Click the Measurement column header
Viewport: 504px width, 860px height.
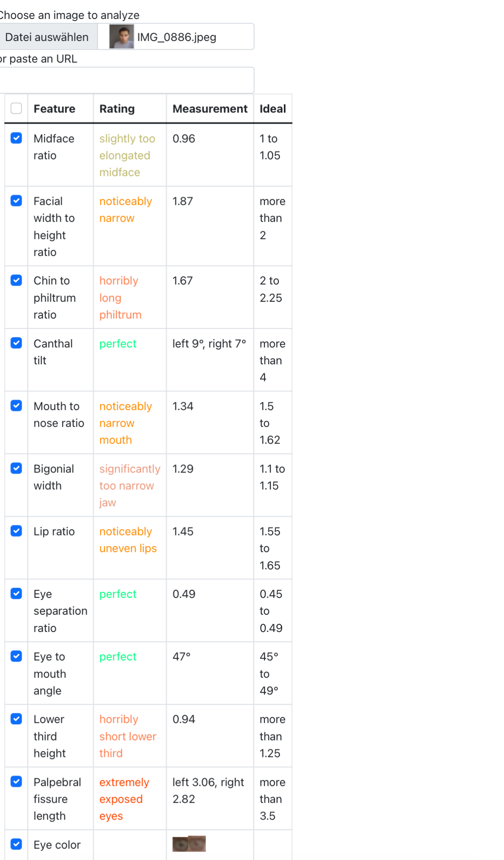point(210,109)
